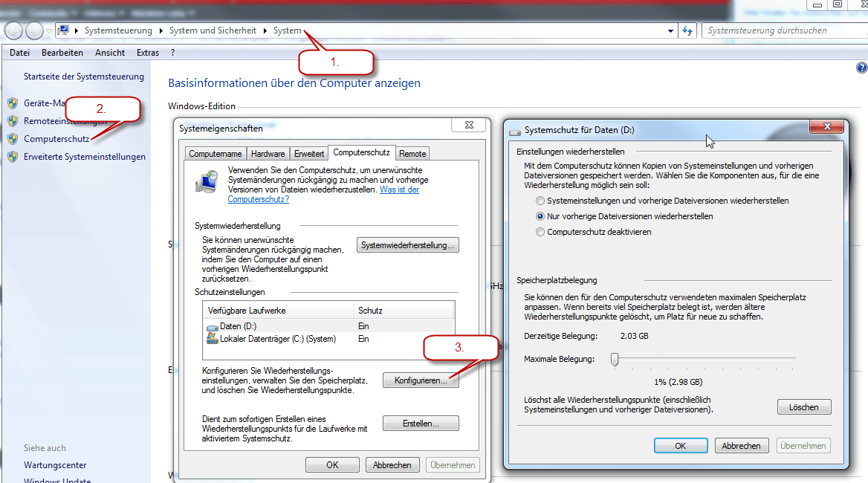Click the Schutz column header
This screenshot has height=483, width=868.
pyautogui.click(x=404, y=311)
